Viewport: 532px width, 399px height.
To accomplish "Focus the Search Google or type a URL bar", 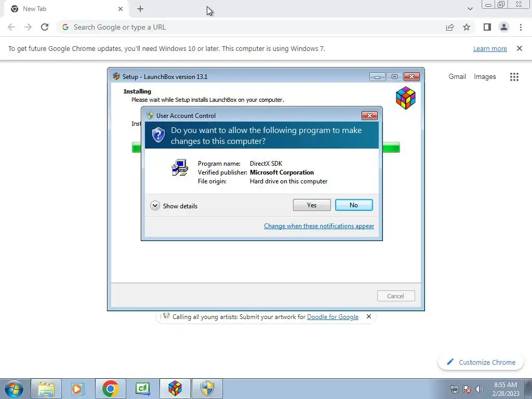I will pos(251,27).
